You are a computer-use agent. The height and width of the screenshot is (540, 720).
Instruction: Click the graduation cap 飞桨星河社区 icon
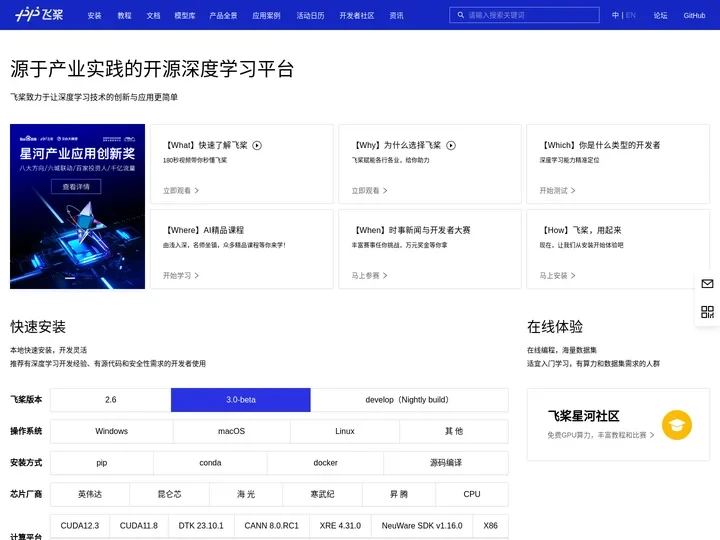pyautogui.click(x=676, y=425)
